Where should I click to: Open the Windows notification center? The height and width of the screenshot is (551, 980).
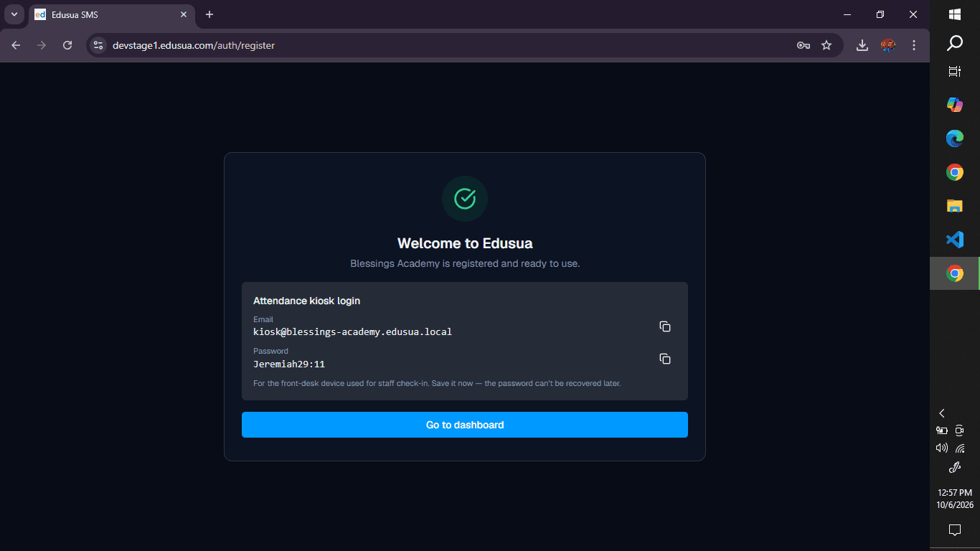[955, 530]
